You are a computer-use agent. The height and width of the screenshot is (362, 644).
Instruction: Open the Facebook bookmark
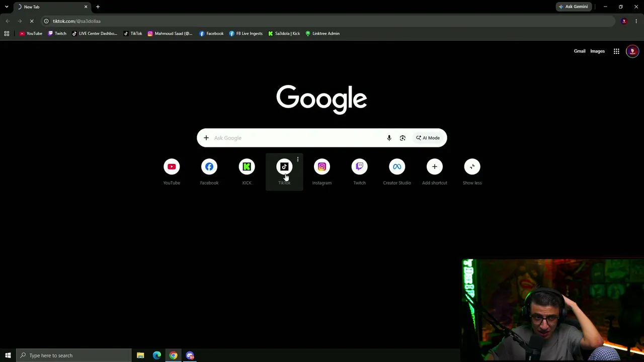pyautogui.click(x=211, y=34)
